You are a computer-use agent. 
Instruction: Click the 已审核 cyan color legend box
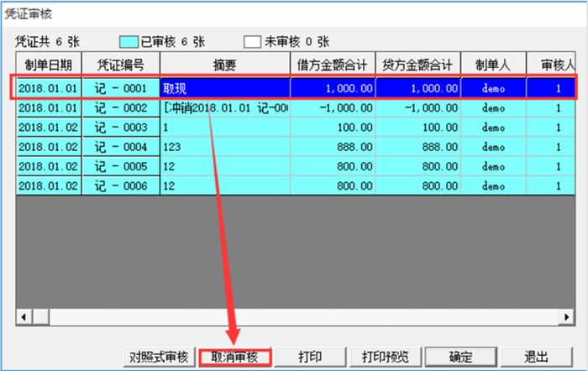[x=129, y=42]
